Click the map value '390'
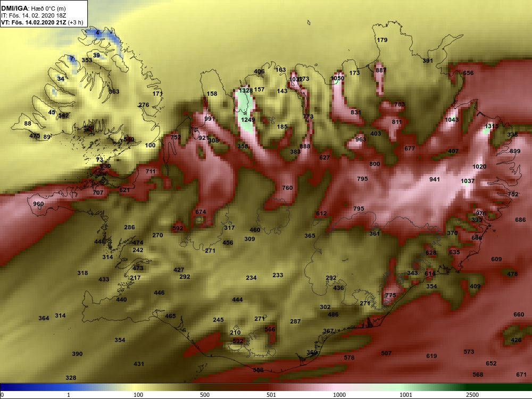Viewport: 532px width, 399px height. coord(77,354)
